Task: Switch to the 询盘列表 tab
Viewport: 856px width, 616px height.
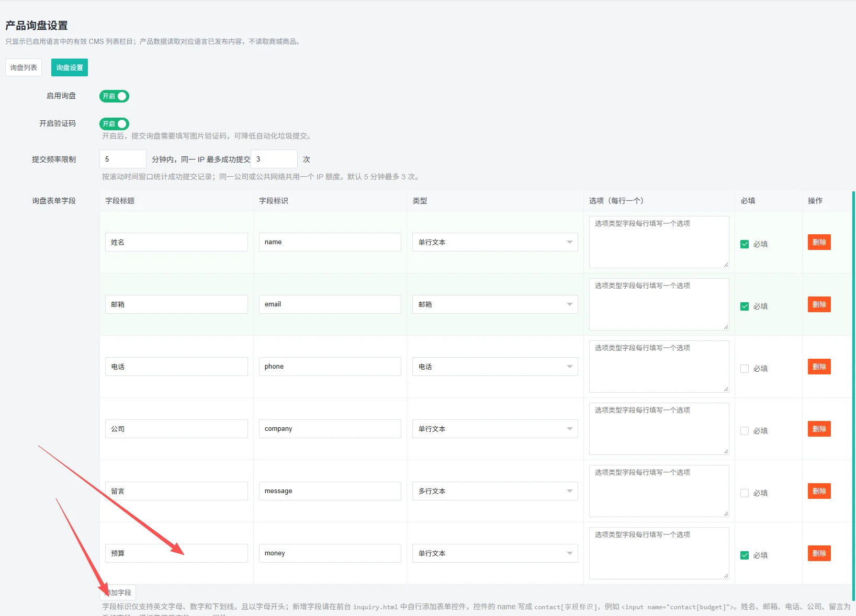Action: click(24, 67)
